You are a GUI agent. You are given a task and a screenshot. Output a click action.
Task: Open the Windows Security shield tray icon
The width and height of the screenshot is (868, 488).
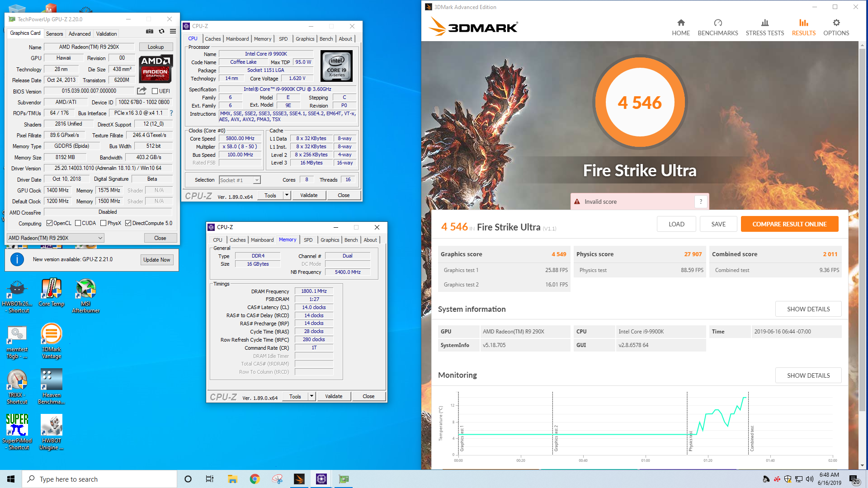[788, 479]
